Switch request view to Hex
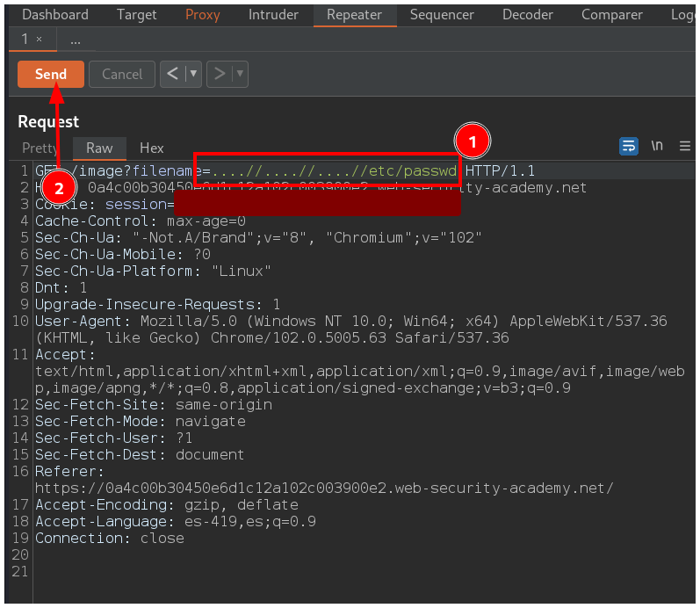 (x=152, y=148)
